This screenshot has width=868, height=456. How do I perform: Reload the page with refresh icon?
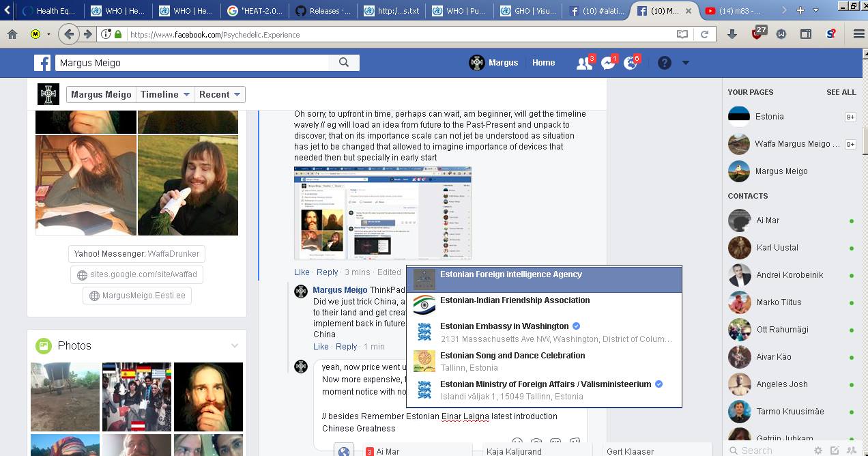(x=704, y=34)
